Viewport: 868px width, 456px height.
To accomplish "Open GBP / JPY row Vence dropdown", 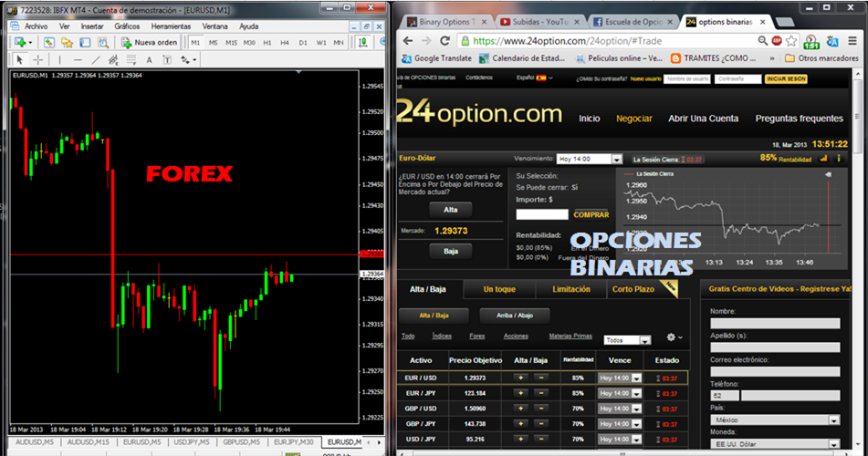I will point(620,424).
